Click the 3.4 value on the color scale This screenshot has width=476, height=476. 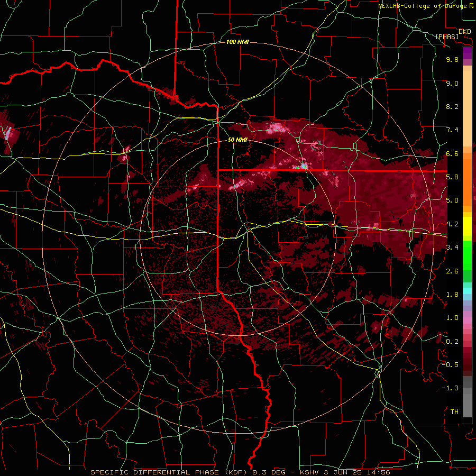452,248
